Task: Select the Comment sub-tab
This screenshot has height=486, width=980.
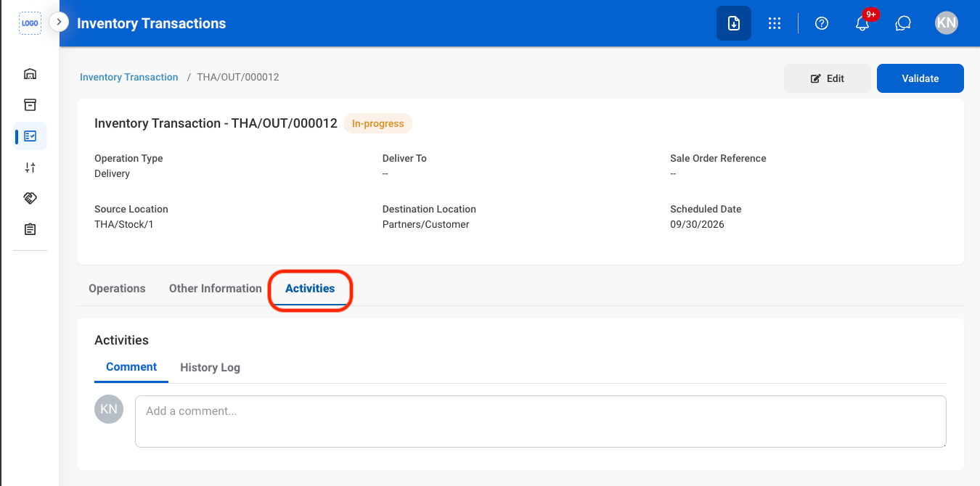Action: pyautogui.click(x=131, y=367)
